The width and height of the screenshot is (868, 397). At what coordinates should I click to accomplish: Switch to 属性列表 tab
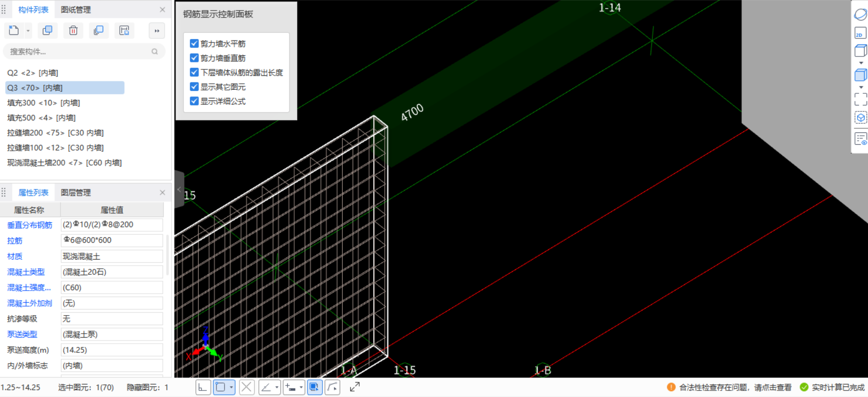point(33,192)
